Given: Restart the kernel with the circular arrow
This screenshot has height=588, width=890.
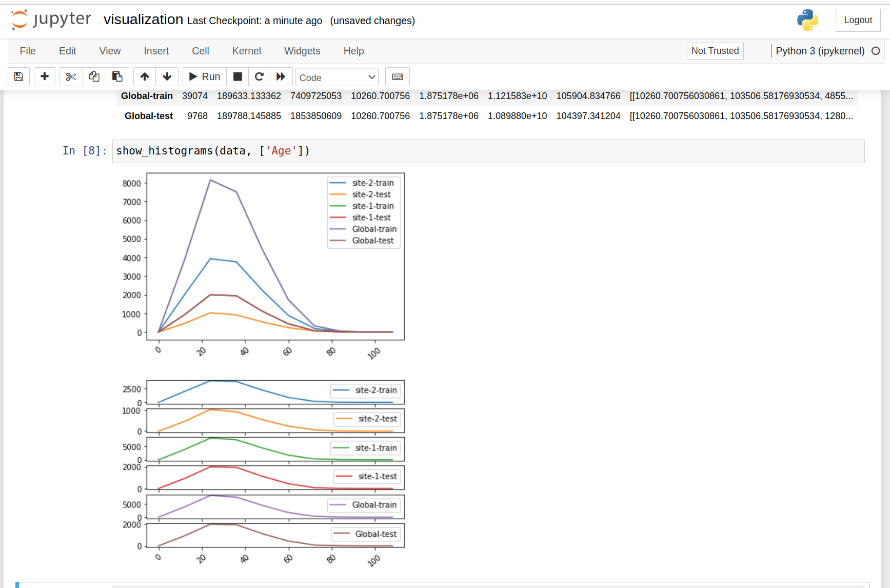Looking at the screenshot, I should click(260, 77).
